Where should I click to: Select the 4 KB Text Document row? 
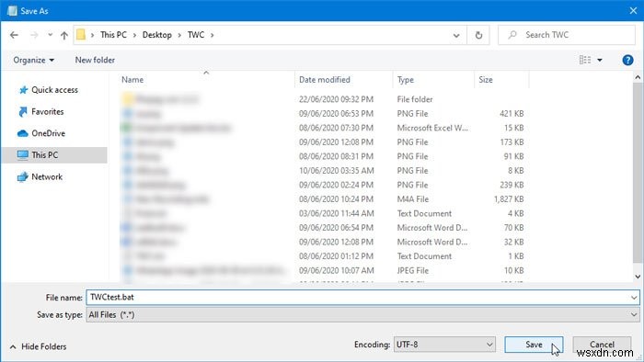(x=324, y=213)
